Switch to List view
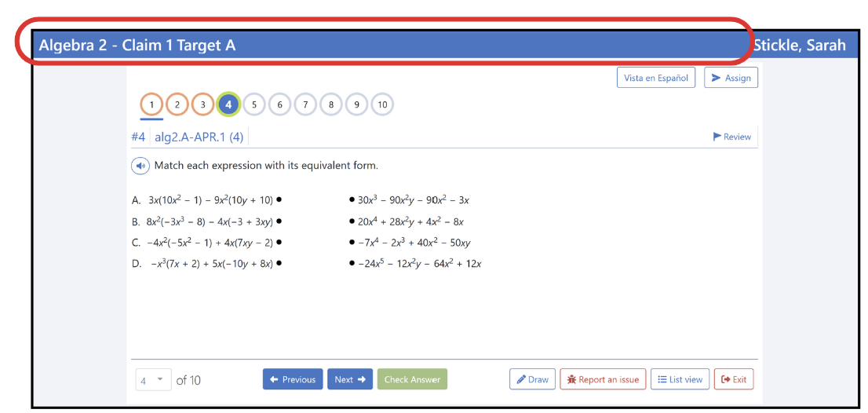 (x=680, y=379)
